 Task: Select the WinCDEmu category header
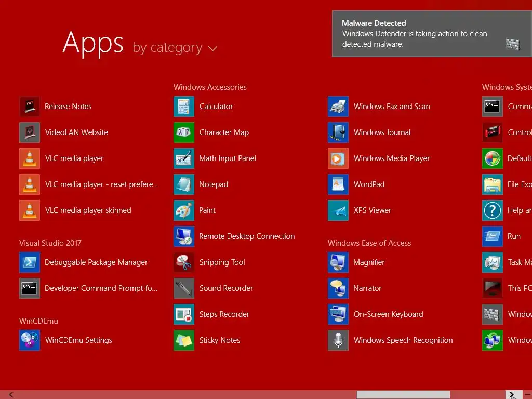click(x=38, y=321)
